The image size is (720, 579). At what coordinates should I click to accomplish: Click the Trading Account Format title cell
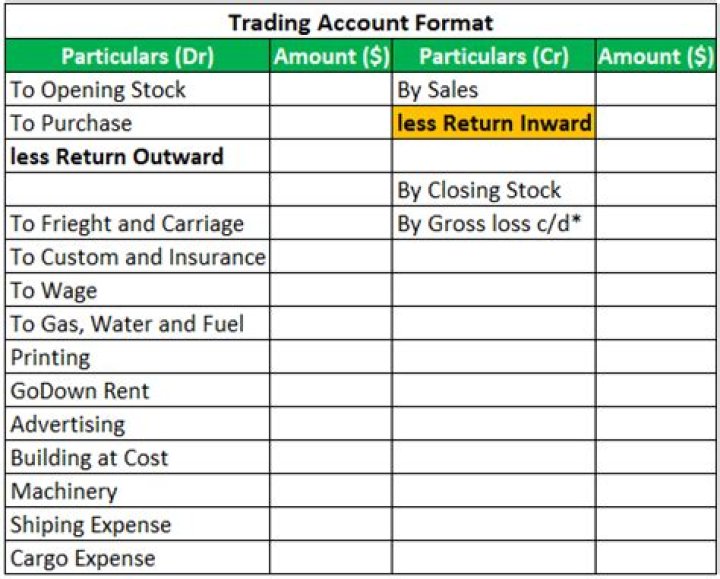[x=360, y=22]
